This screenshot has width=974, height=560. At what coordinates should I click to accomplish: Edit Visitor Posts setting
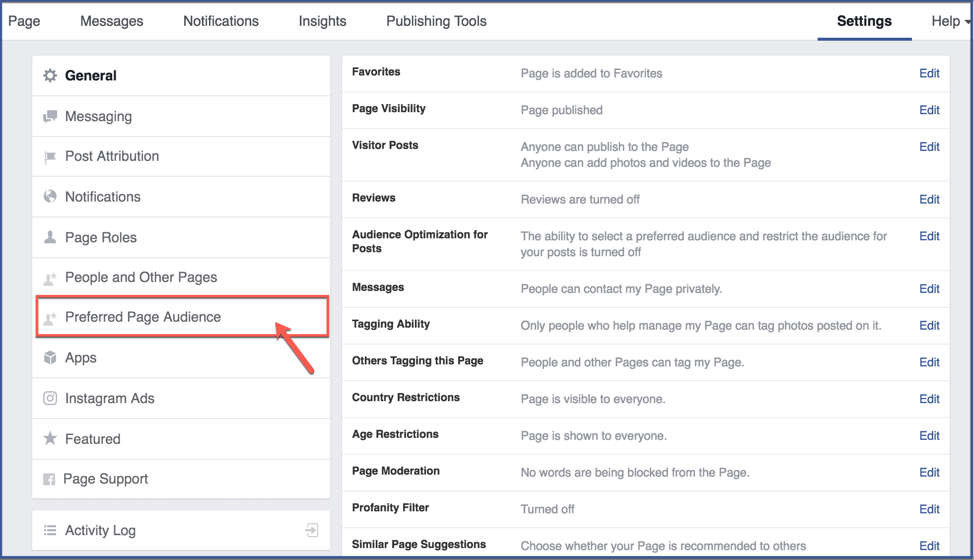tap(929, 147)
